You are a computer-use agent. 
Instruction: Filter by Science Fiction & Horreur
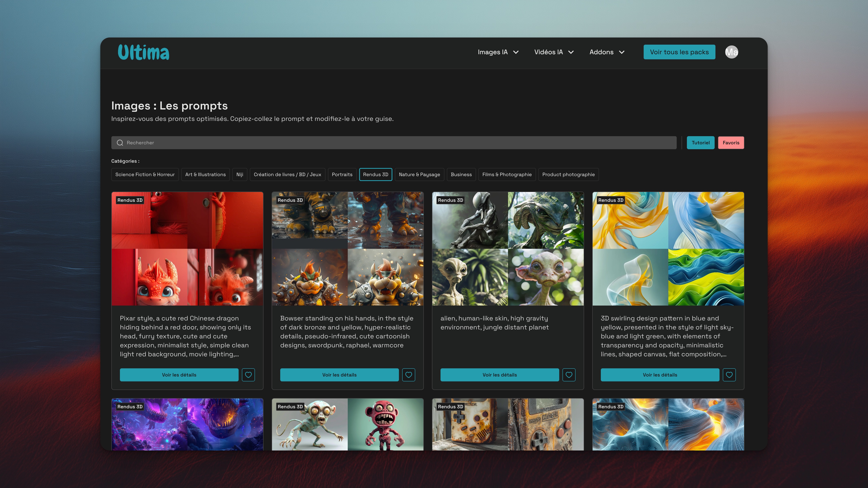(145, 174)
